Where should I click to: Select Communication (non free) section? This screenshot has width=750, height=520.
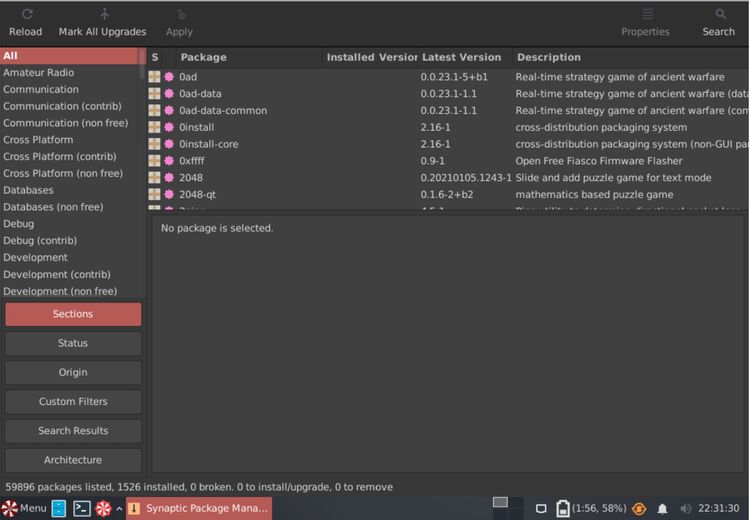point(69,123)
